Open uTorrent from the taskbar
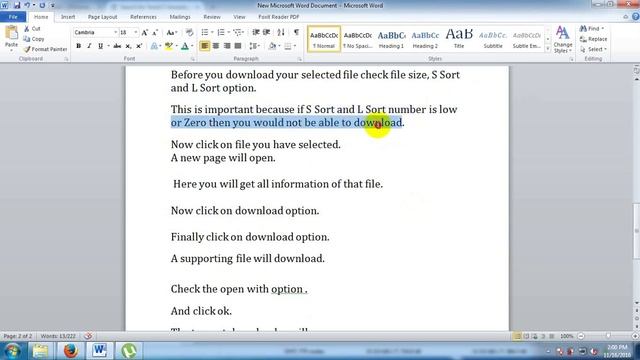The image size is (640, 360). click(129, 351)
